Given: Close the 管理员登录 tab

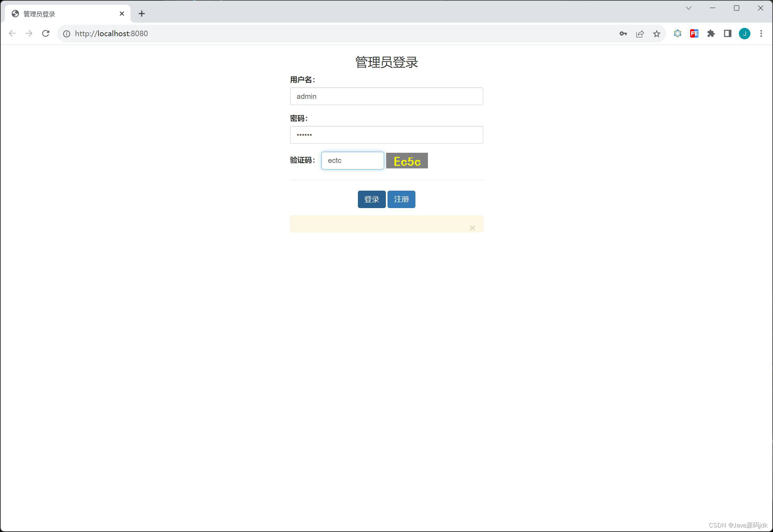Looking at the screenshot, I should coord(122,14).
